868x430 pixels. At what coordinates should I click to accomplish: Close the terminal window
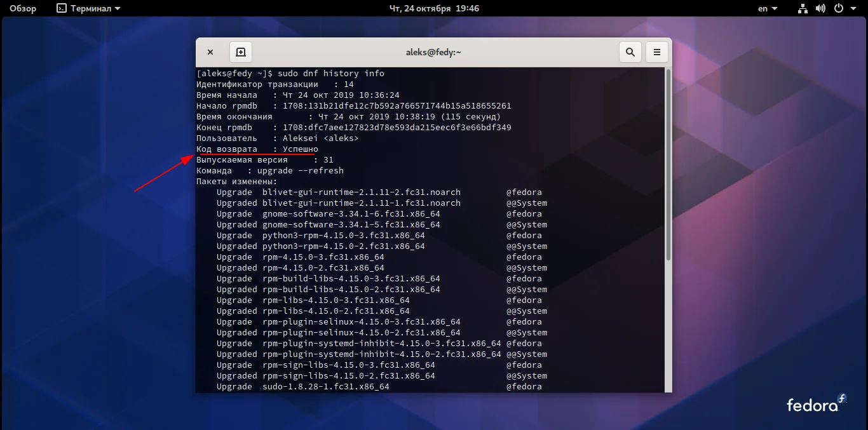(x=210, y=52)
